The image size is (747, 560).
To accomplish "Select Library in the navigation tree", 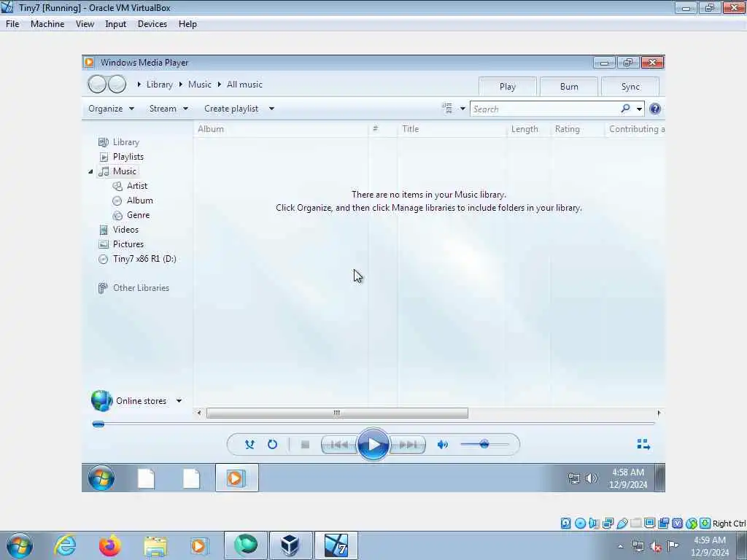I will [x=125, y=142].
